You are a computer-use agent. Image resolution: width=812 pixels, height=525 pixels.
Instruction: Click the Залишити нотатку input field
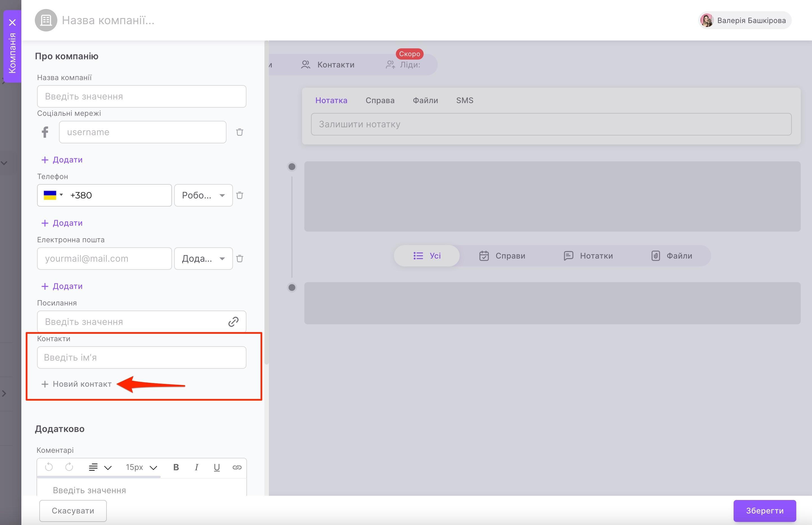[551, 124]
